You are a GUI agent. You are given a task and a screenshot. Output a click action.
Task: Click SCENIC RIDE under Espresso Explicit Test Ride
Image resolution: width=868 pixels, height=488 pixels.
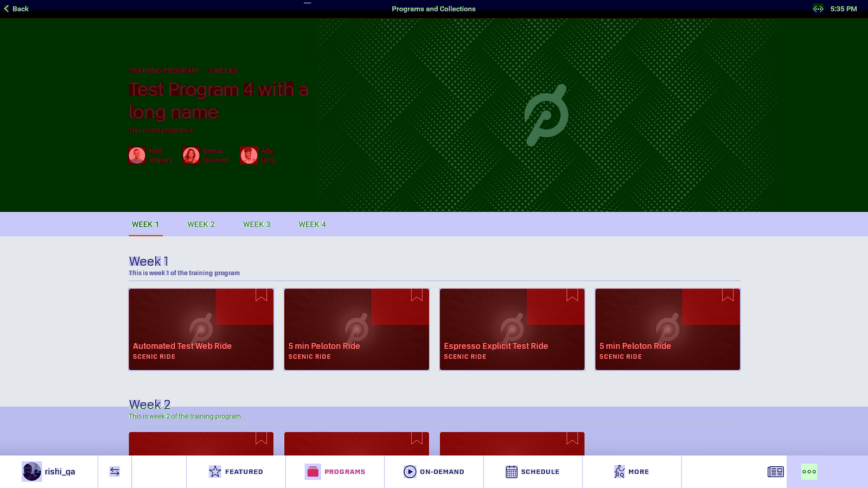point(465,357)
